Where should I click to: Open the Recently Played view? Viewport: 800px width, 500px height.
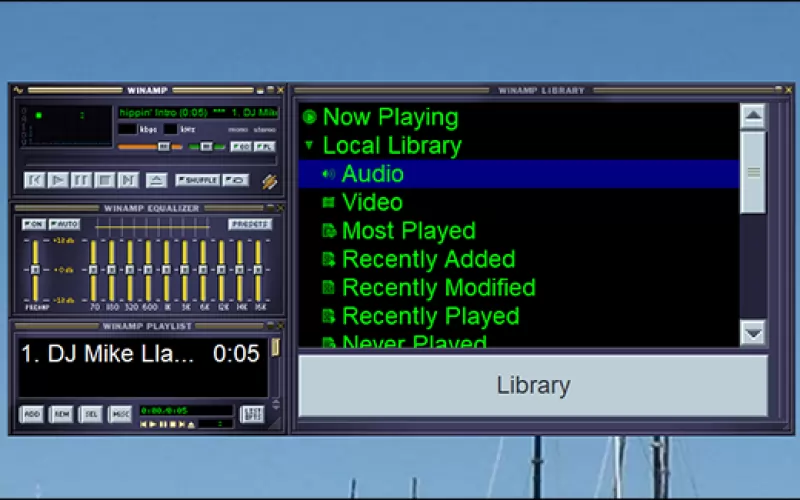pos(431,316)
